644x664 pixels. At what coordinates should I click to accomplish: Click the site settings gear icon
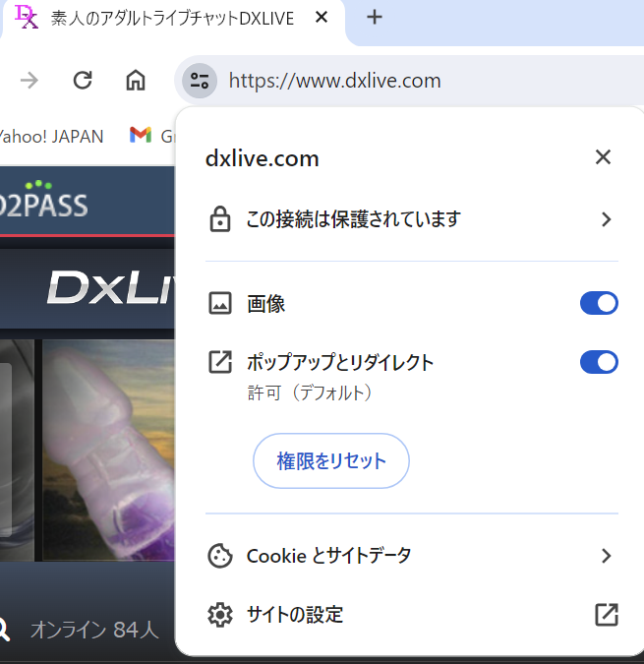click(x=220, y=615)
